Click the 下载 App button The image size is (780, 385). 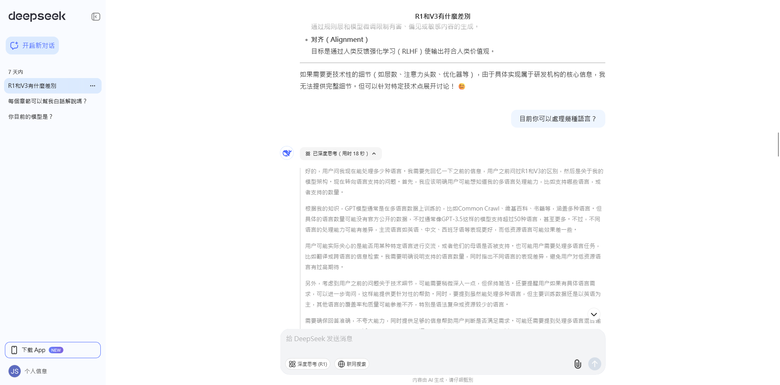(x=53, y=350)
